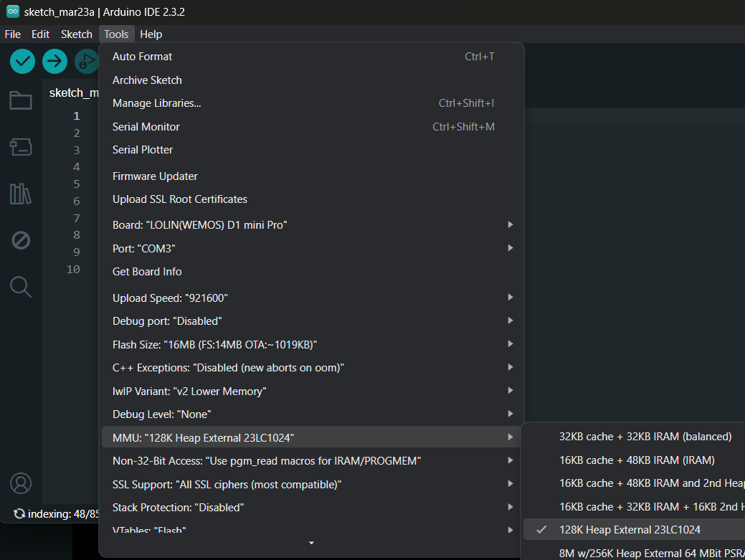
Task: Start the Debug toolbar button
Action: [87, 61]
